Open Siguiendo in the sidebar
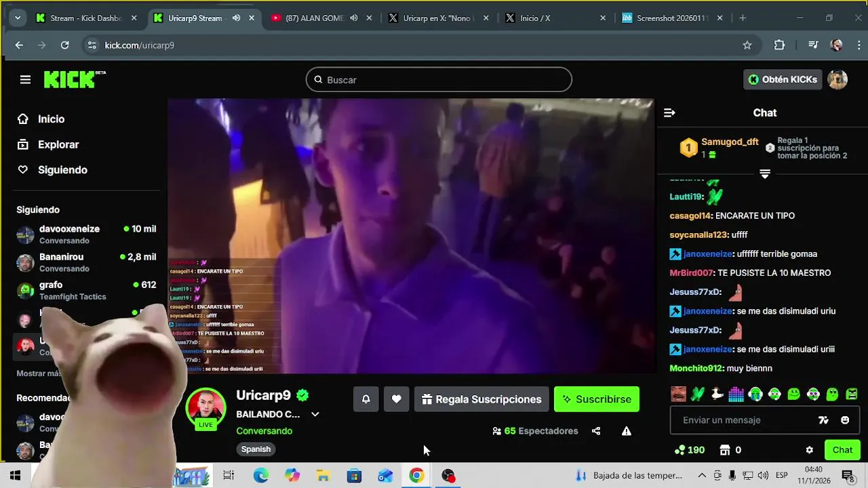This screenshot has height=488, width=868. 52,170
